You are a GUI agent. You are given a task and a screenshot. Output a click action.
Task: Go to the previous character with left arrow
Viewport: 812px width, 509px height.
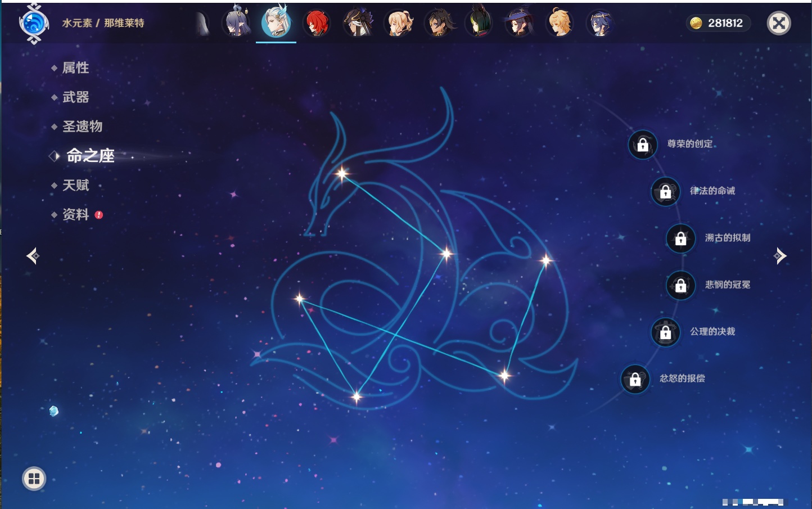click(33, 256)
